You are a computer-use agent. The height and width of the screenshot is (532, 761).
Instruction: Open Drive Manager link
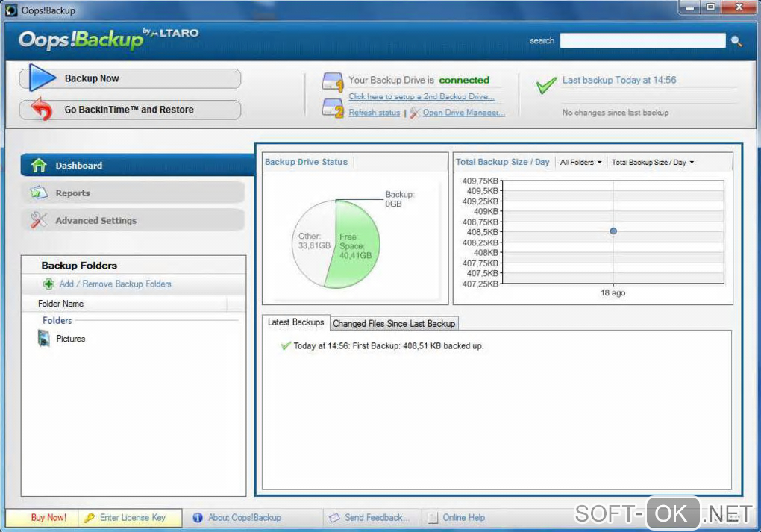coord(463,113)
